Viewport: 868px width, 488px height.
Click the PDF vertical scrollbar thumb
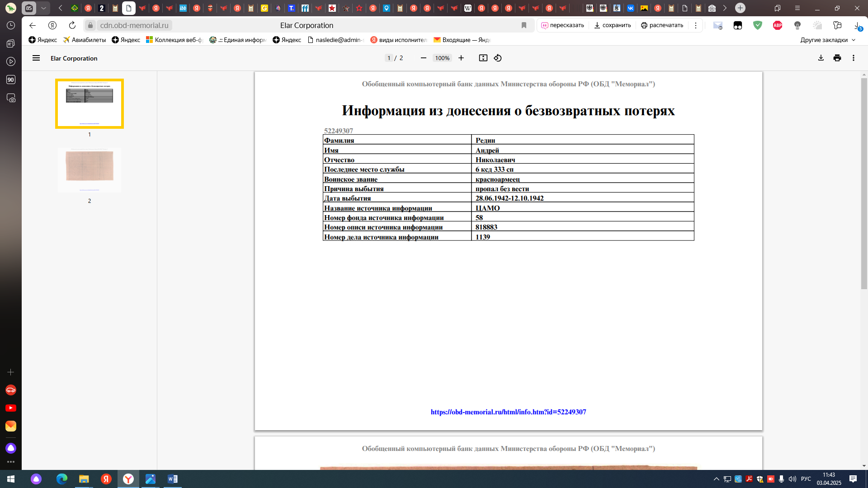click(x=864, y=183)
